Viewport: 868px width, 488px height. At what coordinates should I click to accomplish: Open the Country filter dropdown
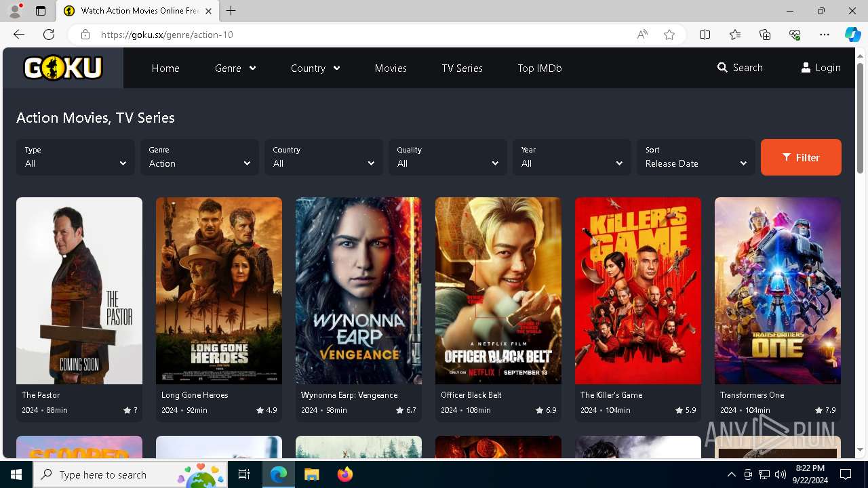click(323, 157)
